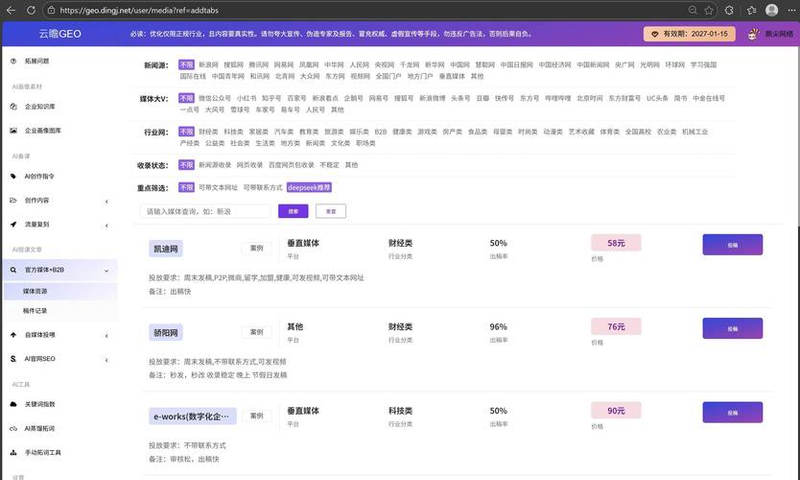Click the media name search input field

(x=206, y=212)
